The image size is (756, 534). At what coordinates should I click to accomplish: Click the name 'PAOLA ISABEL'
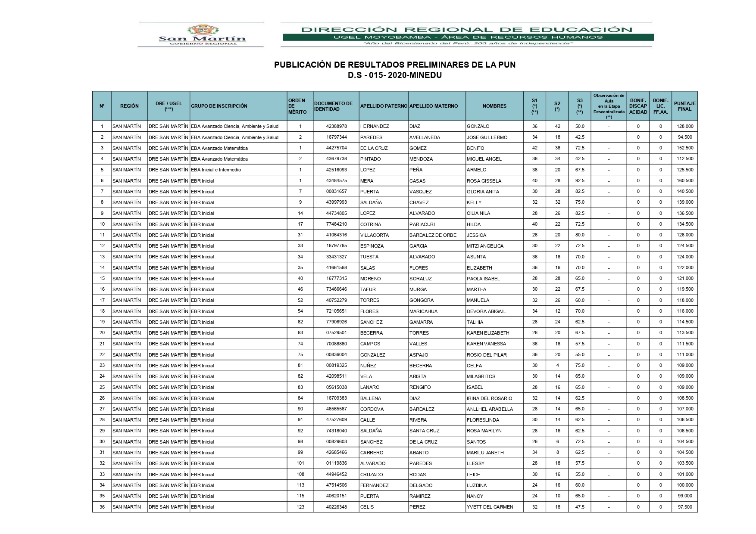[x=483, y=279]
